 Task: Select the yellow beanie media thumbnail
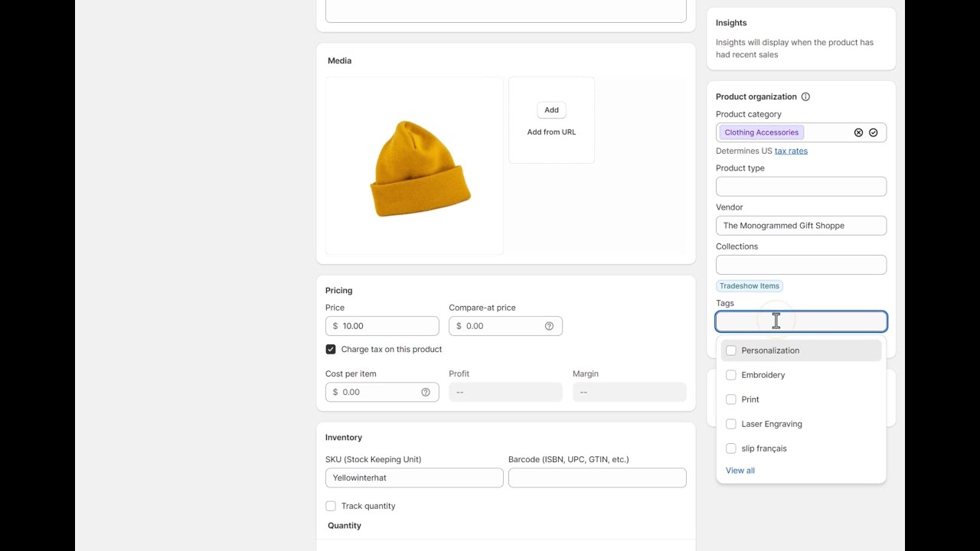[414, 165]
